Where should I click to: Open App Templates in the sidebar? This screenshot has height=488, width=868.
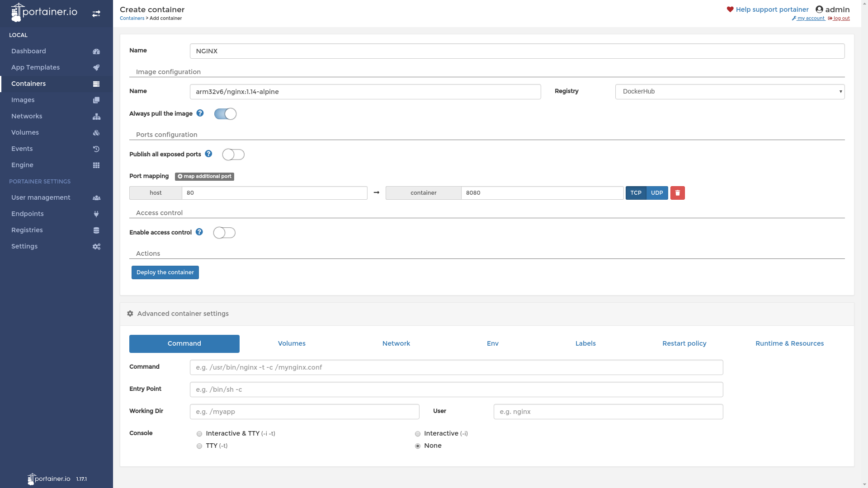click(57, 68)
